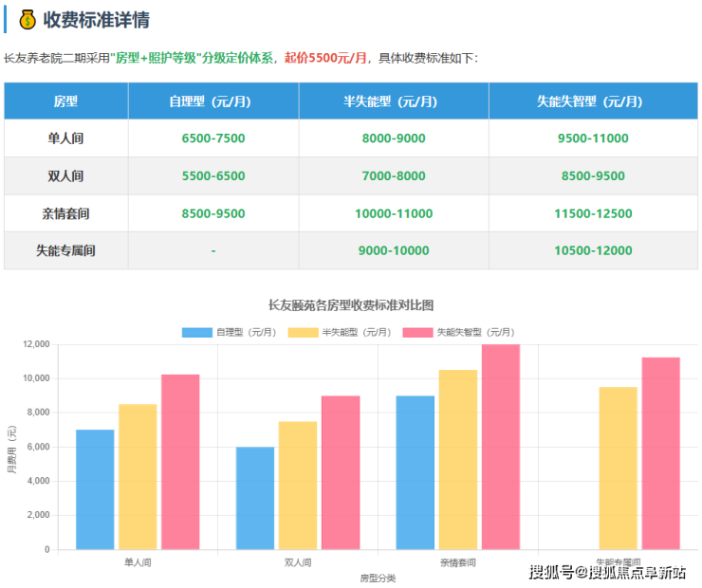Click the chart title 长友颐苑各房型收费标准对比图
This screenshot has width=702, height=588.
pyautogui.click(x=351, y=305)
